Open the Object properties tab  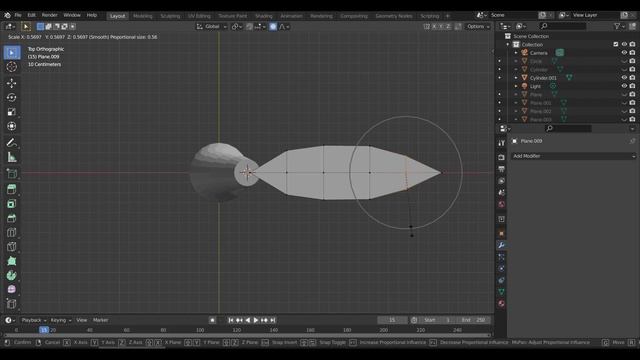502,233
